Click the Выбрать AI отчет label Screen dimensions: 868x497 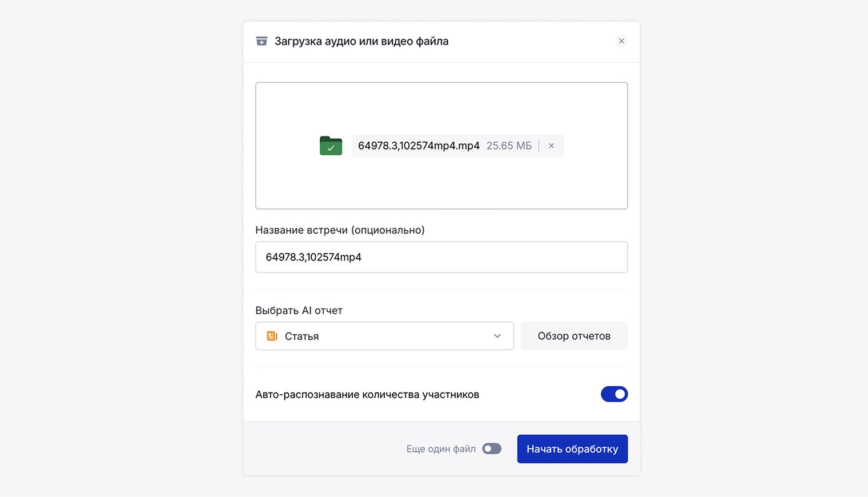(299, 311)
